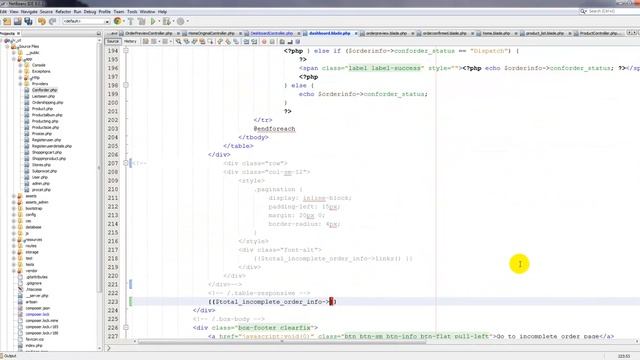The image size is (640, 360).
Task: Click the Stop Macro Recording icon
Action: tap(272, 42)
